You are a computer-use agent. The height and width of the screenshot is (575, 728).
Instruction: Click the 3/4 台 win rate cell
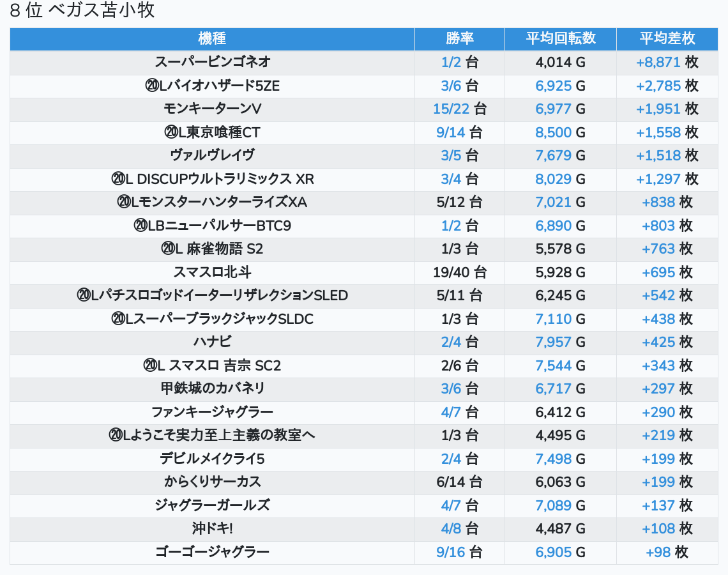[460, 180]
